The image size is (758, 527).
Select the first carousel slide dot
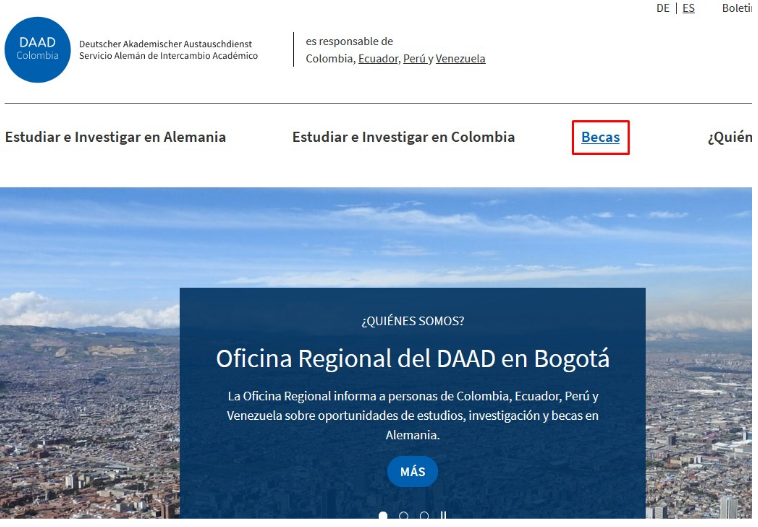pyautogui.click(x=383, y=515)
